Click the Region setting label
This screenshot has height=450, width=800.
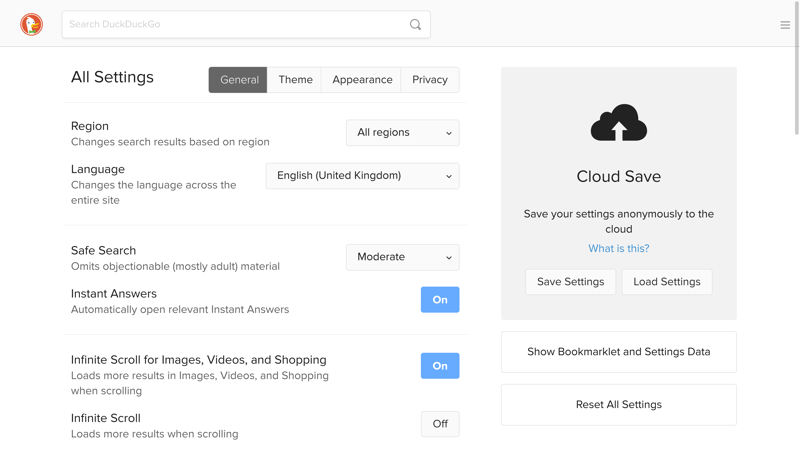(90, 126)
